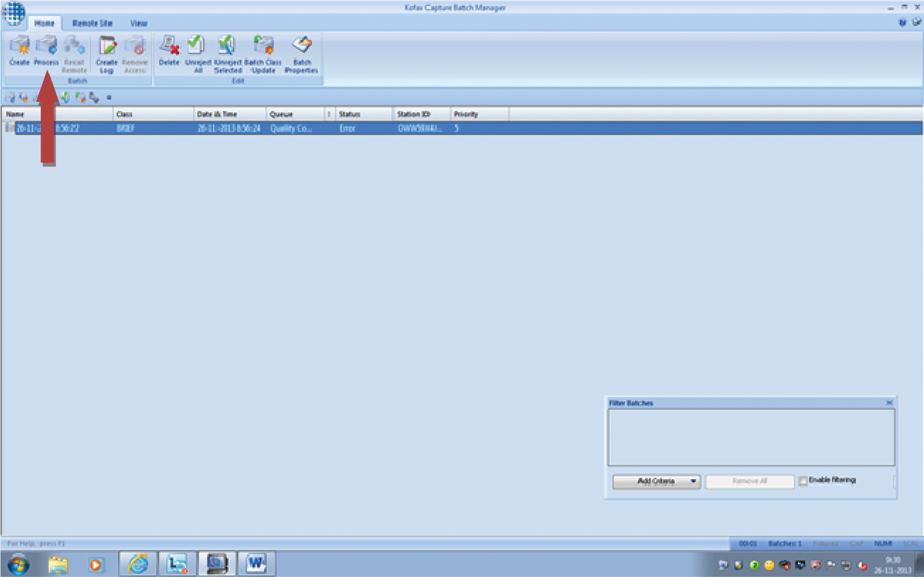Open Batch Class Update
This screenshot has height=577, width=924.
pyautogui.click(x=263, y=53)
